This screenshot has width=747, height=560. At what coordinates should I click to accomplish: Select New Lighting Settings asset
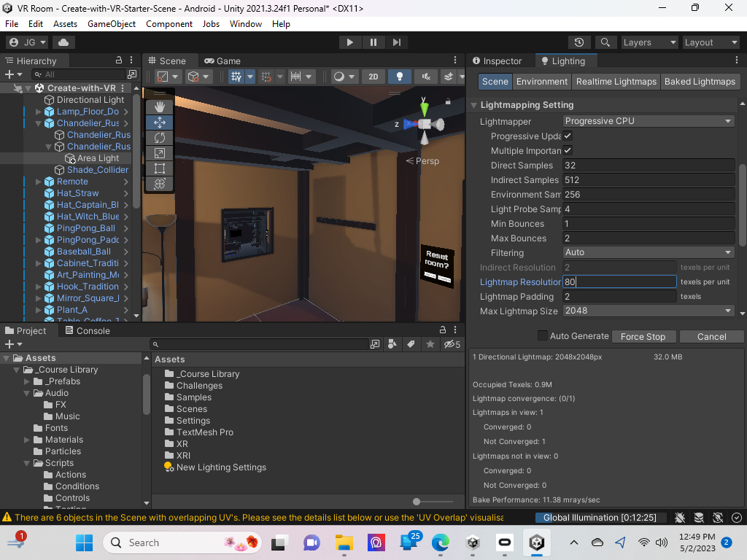click(x=221, y=467)
